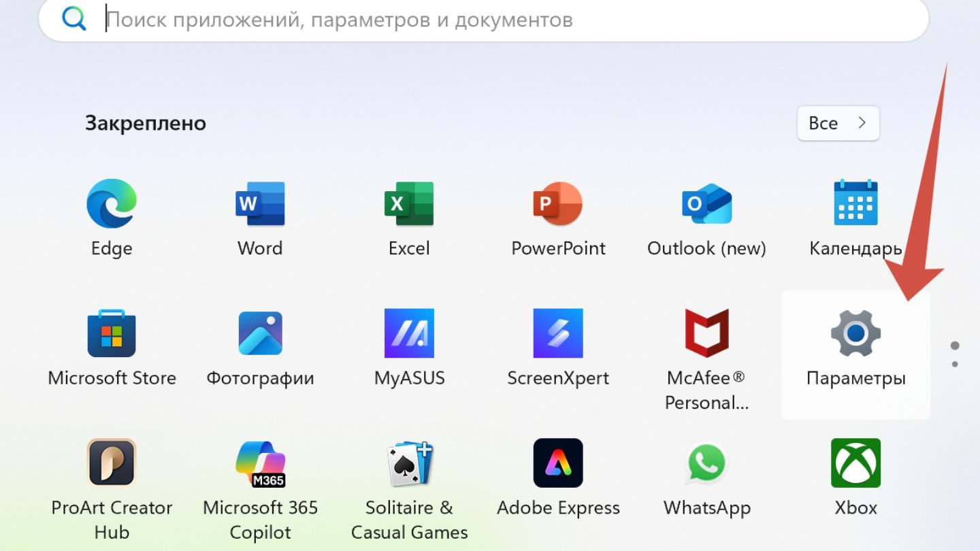Launch Microsoft Store
This screenshot has width=980, height=551.
point(112,333)
